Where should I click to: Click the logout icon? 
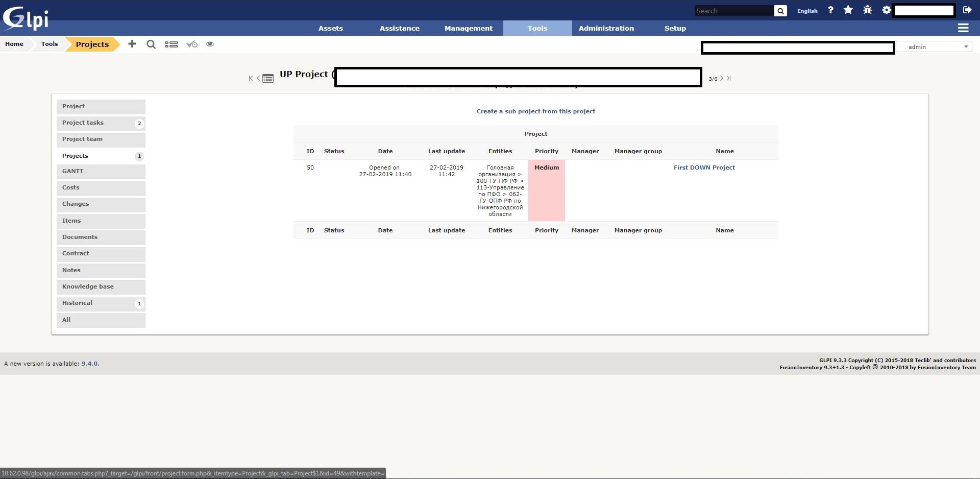tap(967, 10)
